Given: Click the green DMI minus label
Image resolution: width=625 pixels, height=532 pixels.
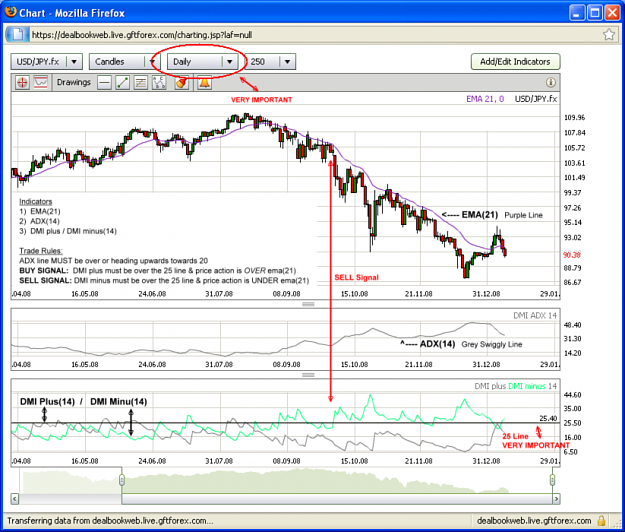Looking at the screenshot, I should 527,386.
